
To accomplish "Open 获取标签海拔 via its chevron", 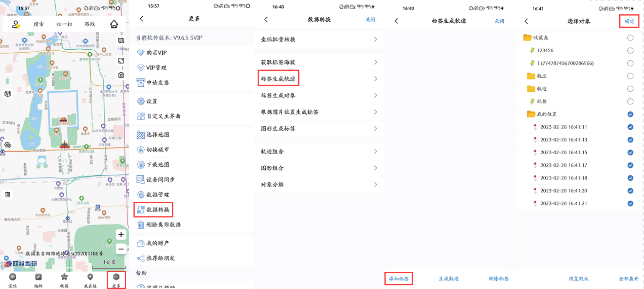I will click(x=375, y=62).
